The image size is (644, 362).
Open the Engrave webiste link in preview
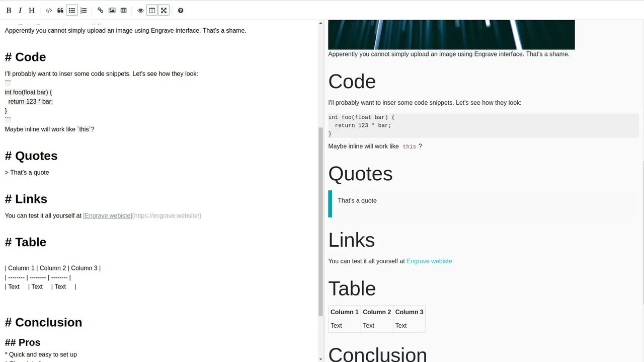pos(429,261)
